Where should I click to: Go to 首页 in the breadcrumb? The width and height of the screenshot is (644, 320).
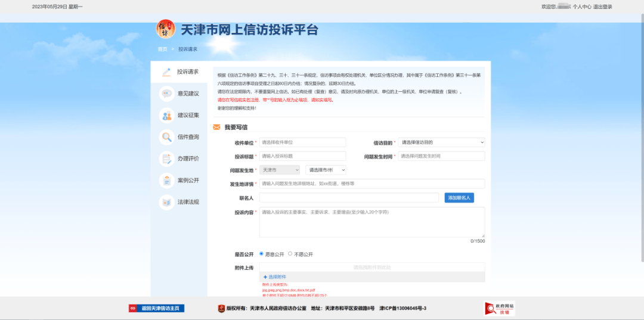tap(162, 49)
